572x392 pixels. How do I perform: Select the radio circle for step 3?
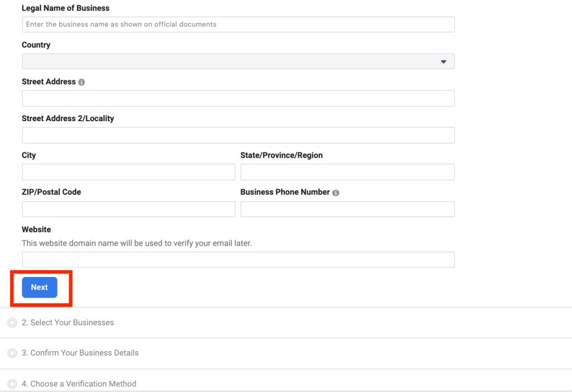pyautogui.click(x=12, y=353)
